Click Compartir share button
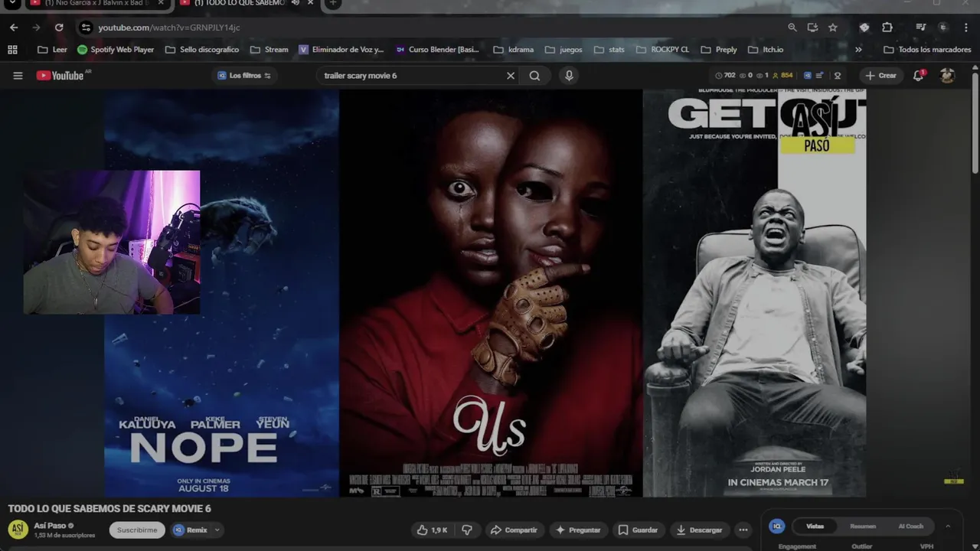 coord(514,530)
